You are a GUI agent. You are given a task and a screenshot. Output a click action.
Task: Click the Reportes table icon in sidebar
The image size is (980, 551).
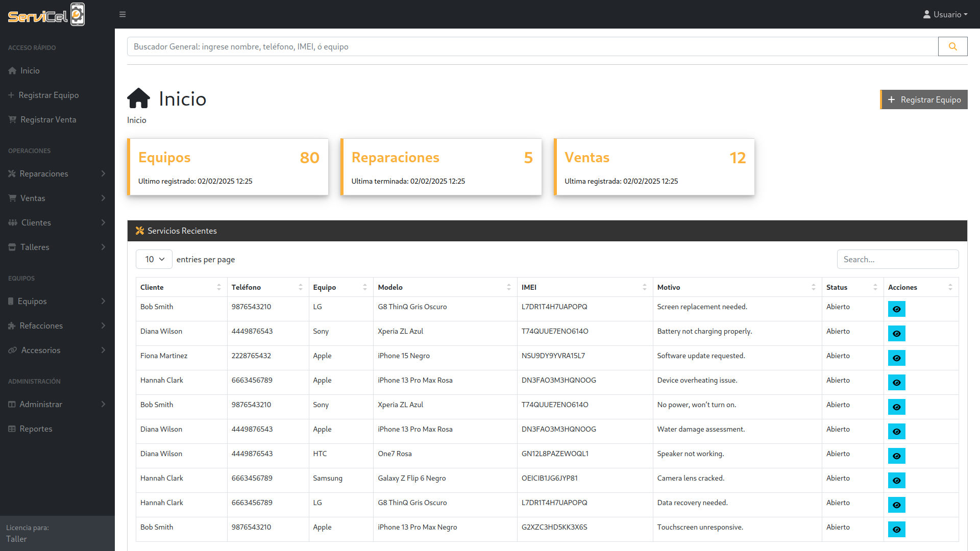point(12,429)
